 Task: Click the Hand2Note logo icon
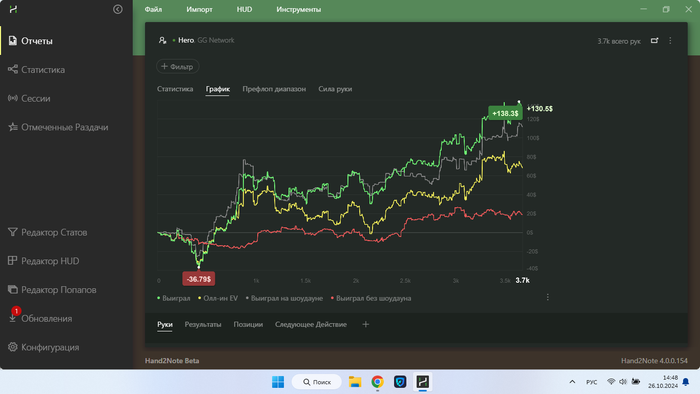(13, 9)
